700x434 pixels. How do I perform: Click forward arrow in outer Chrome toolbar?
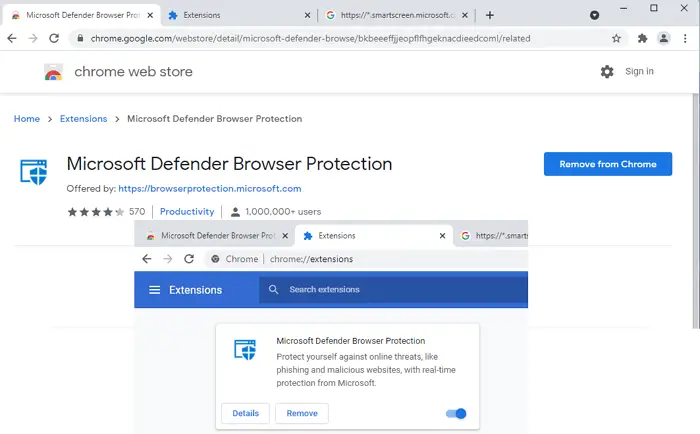pos(33,38)
